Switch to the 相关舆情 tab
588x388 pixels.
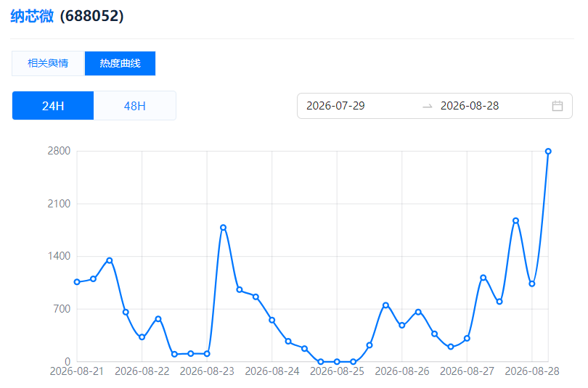tap(48, 63)
